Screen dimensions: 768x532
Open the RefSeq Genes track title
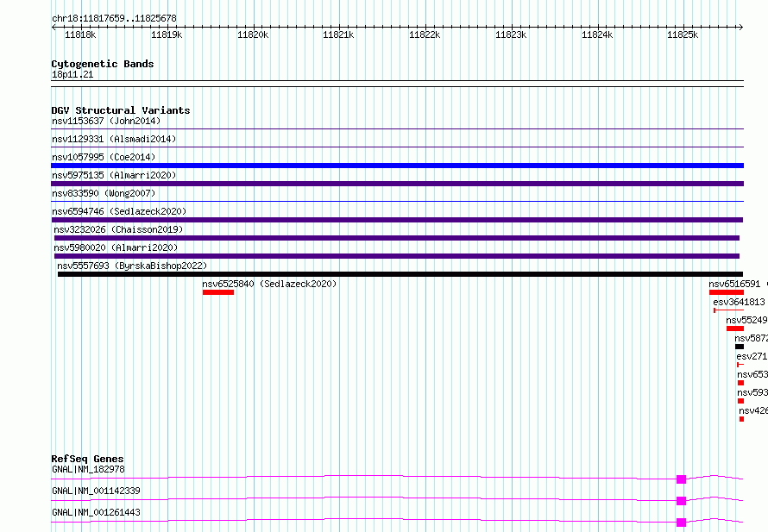(x=88, y=459)
